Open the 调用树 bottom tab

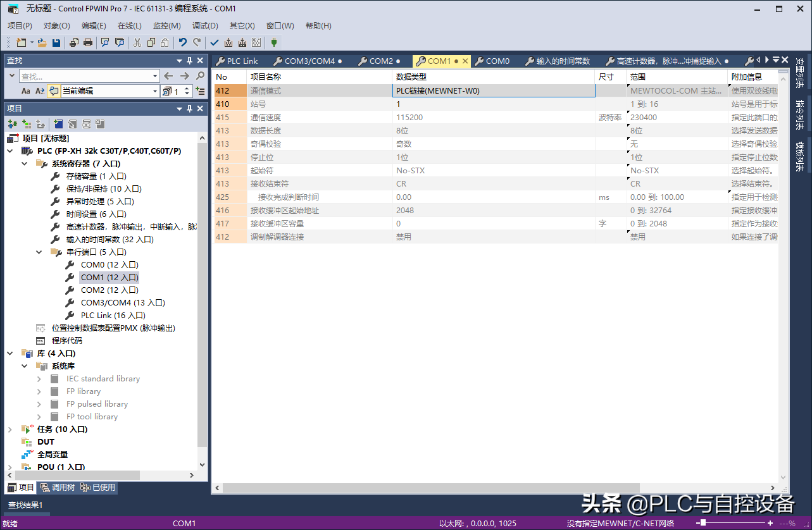(x=57, y=488)
